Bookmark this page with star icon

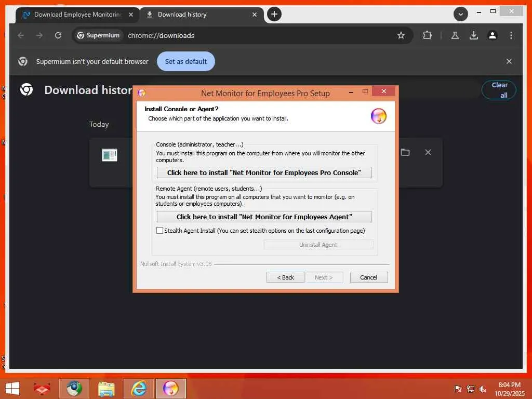(401, 35)
